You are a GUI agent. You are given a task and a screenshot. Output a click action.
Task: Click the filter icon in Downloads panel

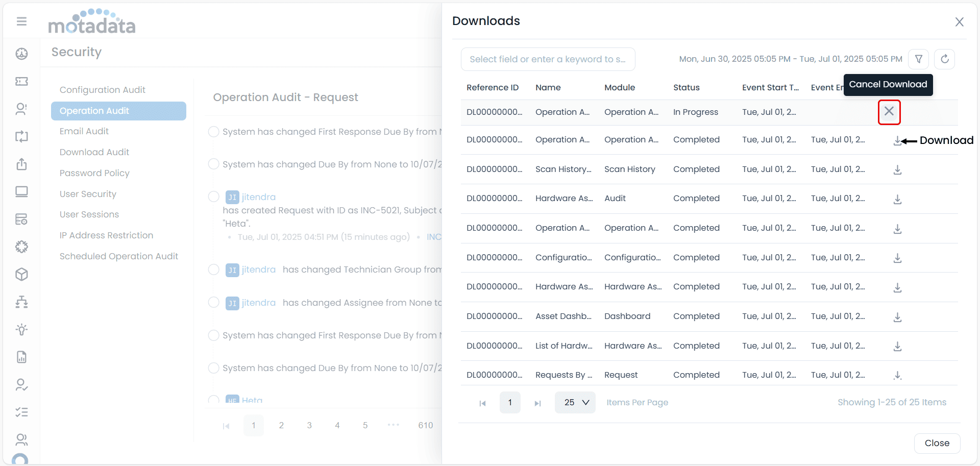(919, 59)
